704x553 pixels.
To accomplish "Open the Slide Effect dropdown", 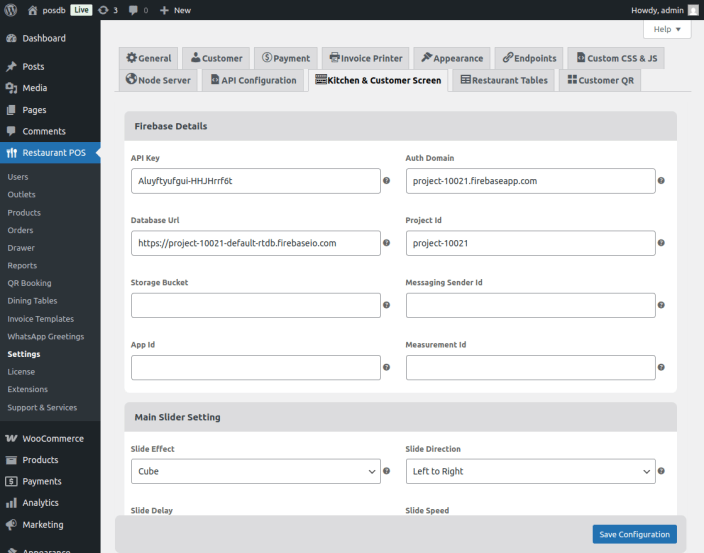I will click(x=255, y=471).
